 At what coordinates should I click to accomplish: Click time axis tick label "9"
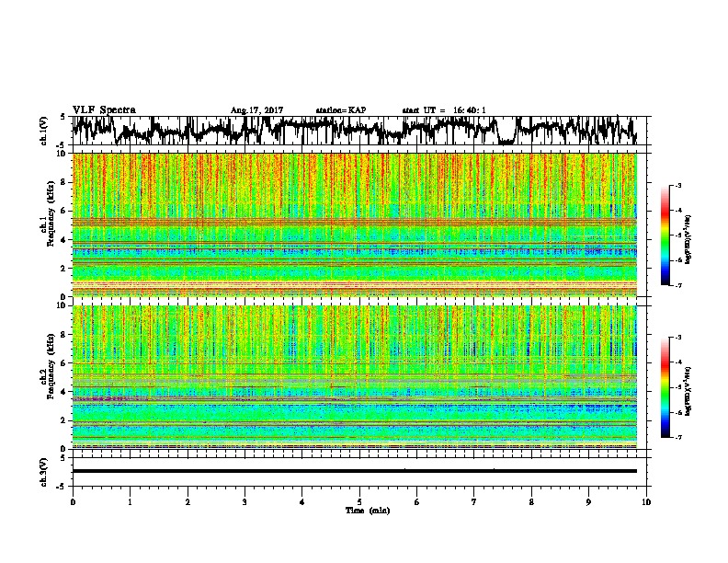tap(588, 501)
